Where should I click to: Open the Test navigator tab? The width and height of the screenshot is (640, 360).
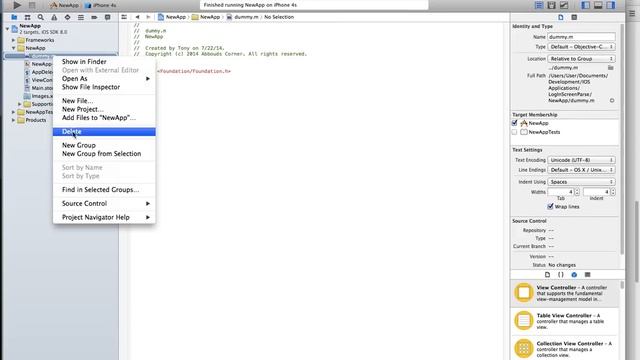click(x=67, y=17)
